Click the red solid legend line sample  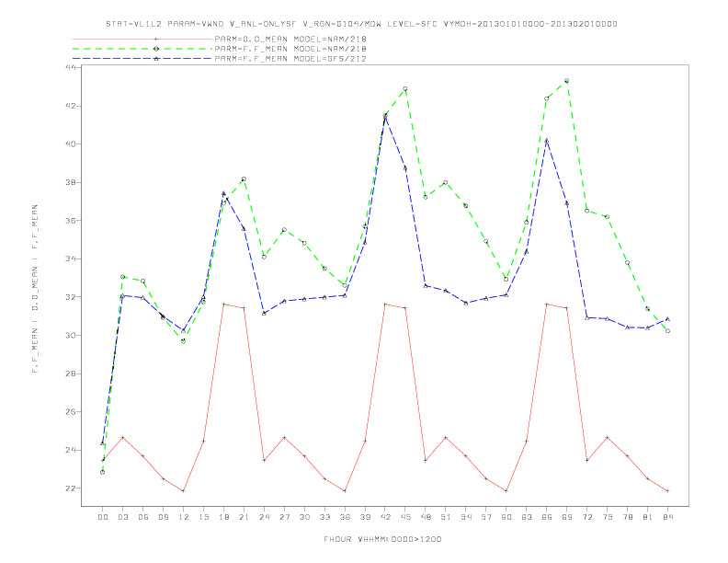[x=142, y=39]
